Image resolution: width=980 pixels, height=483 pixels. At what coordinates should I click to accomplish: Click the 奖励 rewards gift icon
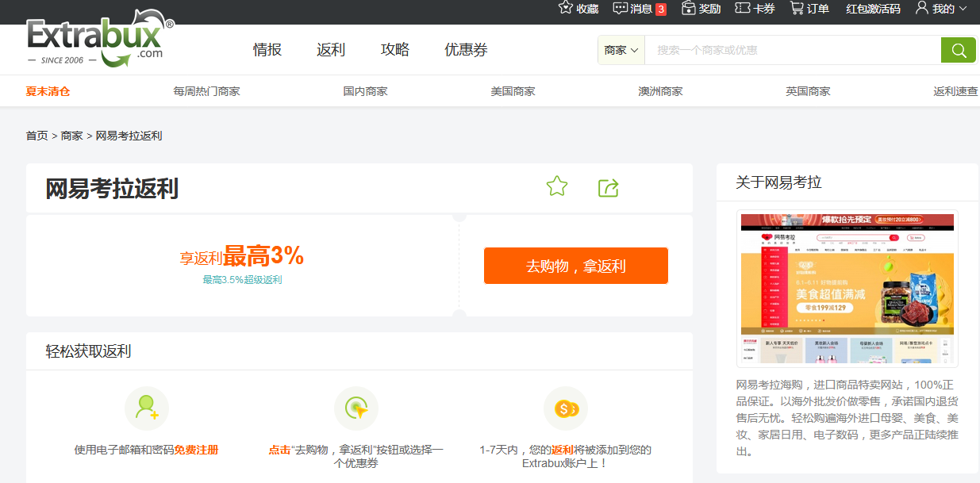pyautogui.click(x=688, y=8)
